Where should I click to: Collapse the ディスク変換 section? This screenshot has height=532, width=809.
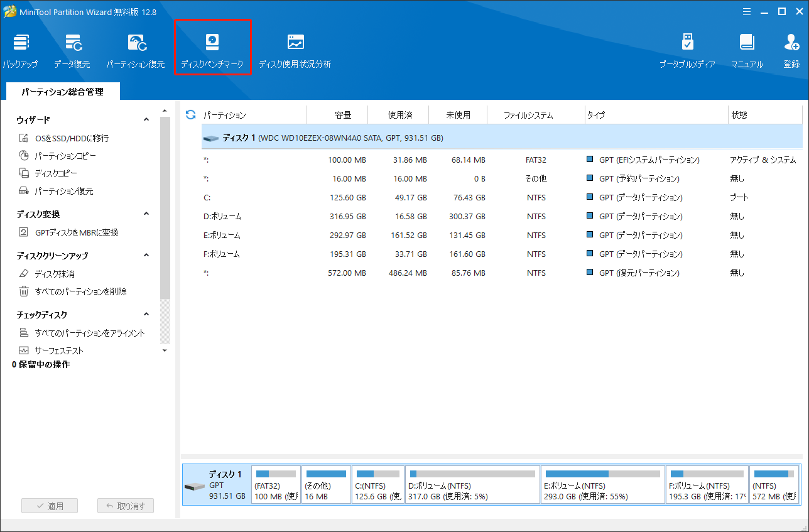(146, 214)
